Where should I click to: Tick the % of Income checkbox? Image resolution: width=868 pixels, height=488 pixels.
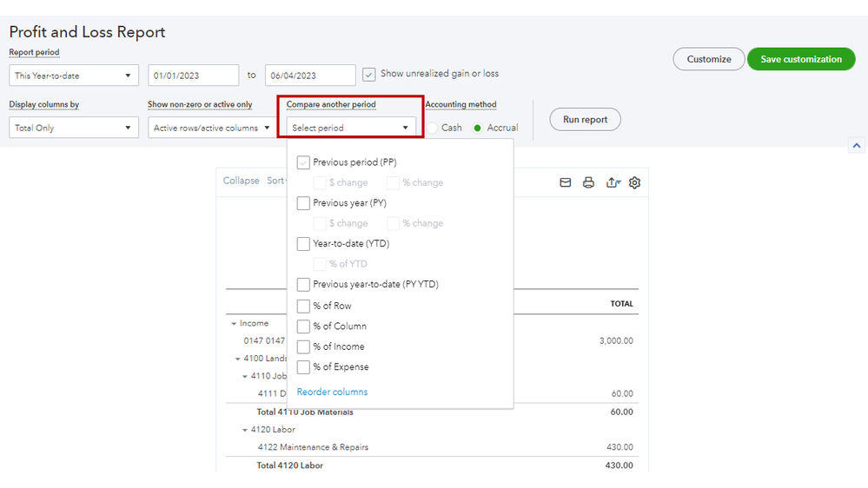(x=303, y=346)
